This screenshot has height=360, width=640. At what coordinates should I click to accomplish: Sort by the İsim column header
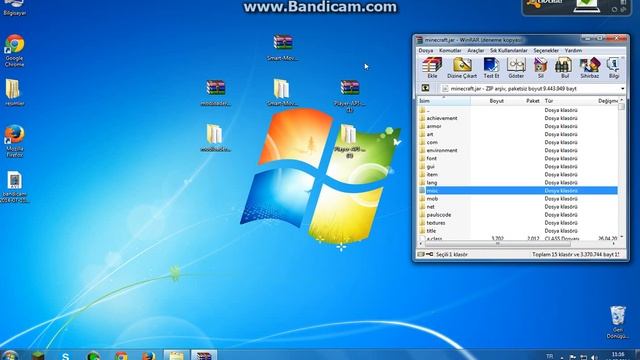coord(444,101)
